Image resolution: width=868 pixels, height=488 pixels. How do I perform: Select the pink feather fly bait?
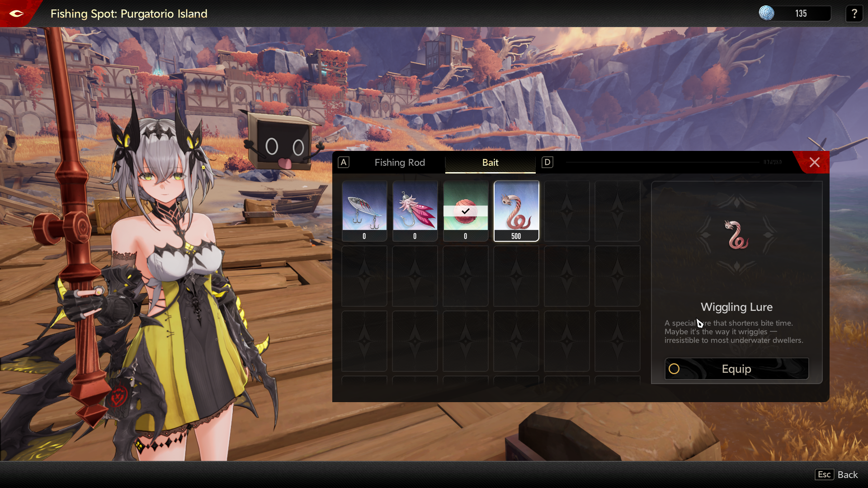coord(415,211)
